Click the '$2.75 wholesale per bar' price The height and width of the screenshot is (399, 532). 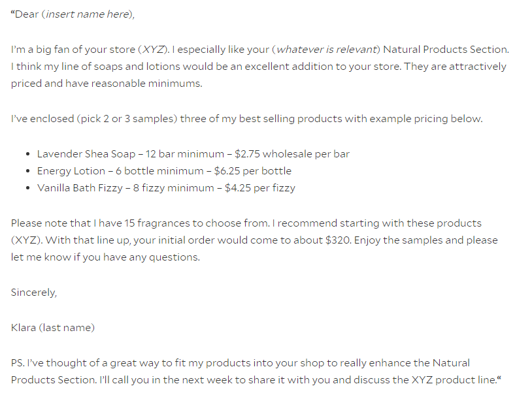point(292,154)
